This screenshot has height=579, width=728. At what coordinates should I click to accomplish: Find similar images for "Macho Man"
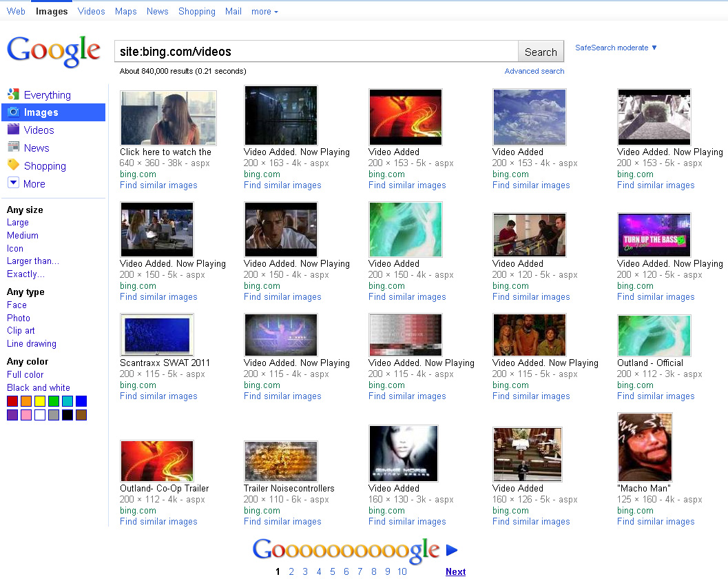[x=656, y=522]
